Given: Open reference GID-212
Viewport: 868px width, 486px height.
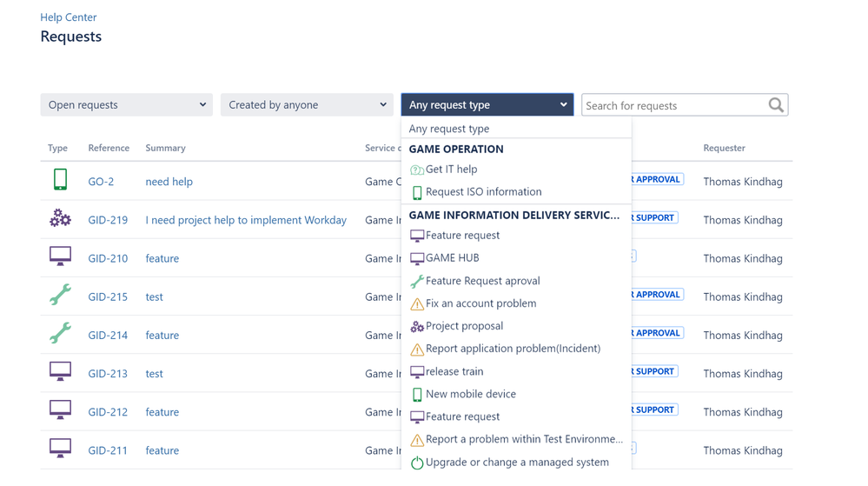Looking at the screenshot, I should pyautogui.click(x=108, y=412).
